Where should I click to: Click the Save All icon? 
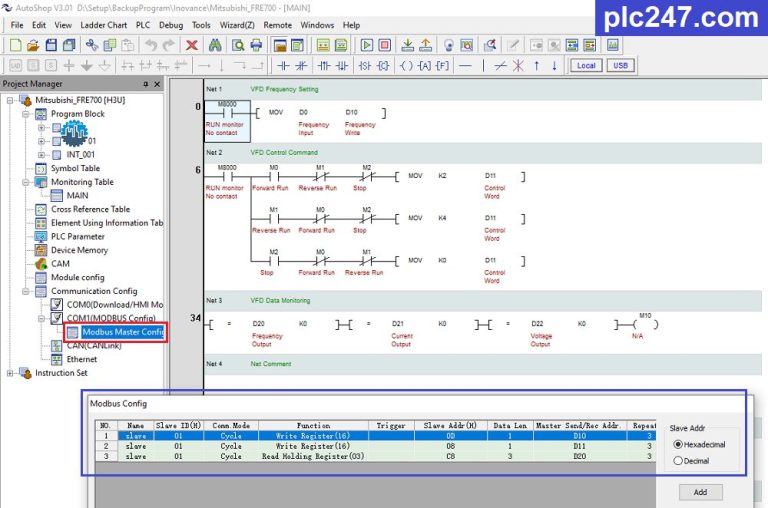(69, 45)
